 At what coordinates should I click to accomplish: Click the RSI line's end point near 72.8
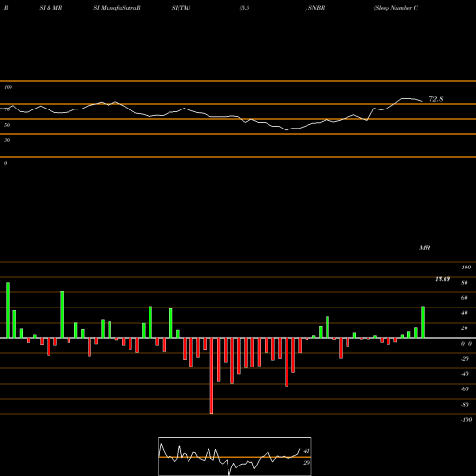(422, 101)
